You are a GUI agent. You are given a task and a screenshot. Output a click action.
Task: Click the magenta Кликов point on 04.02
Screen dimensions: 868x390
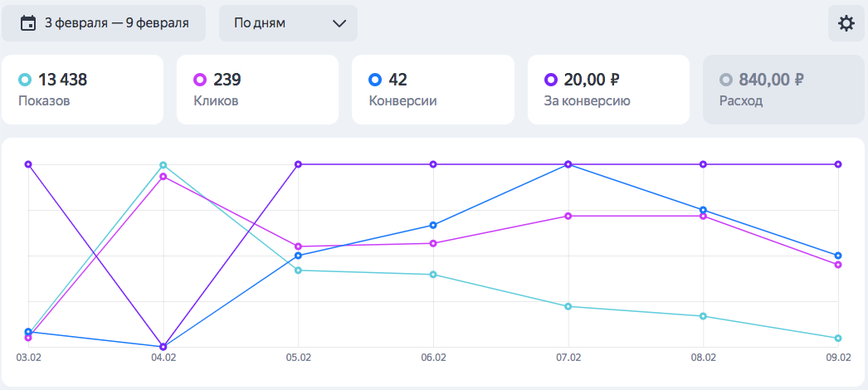[x=163, y=177]
